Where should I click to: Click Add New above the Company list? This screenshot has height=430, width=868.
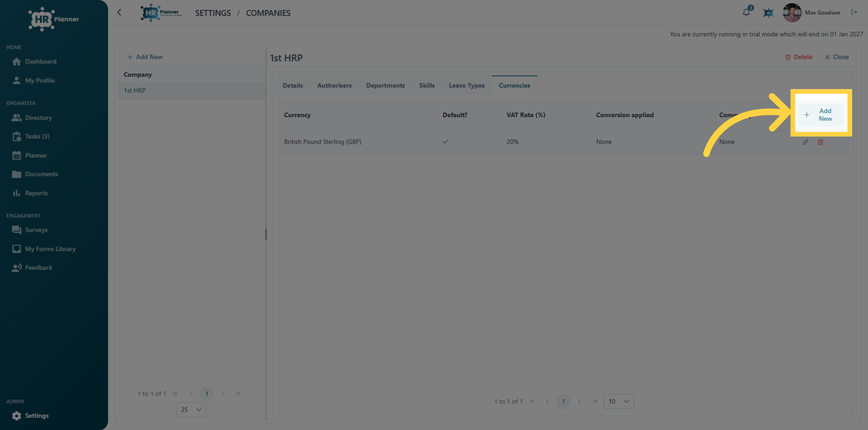[145, 57]
